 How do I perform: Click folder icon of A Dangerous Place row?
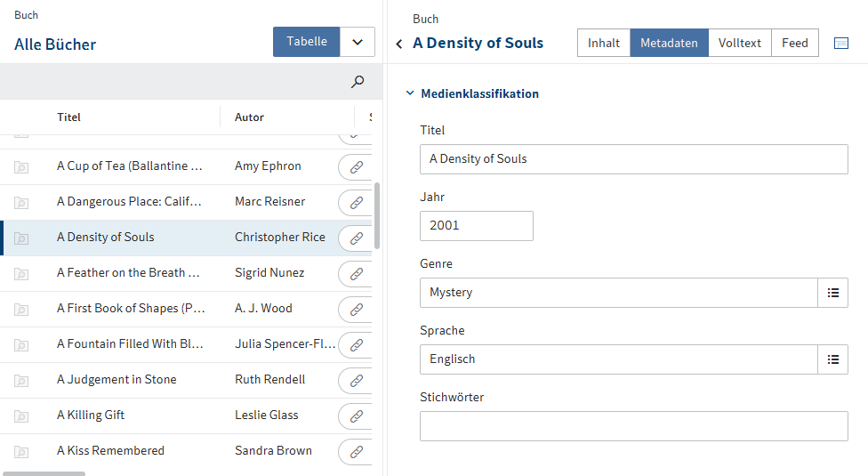(21, 203)
